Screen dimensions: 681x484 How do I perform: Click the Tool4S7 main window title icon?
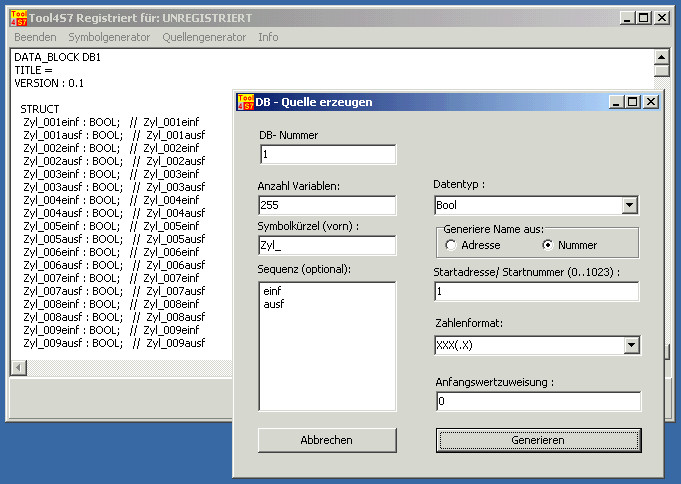pos(17,18)
